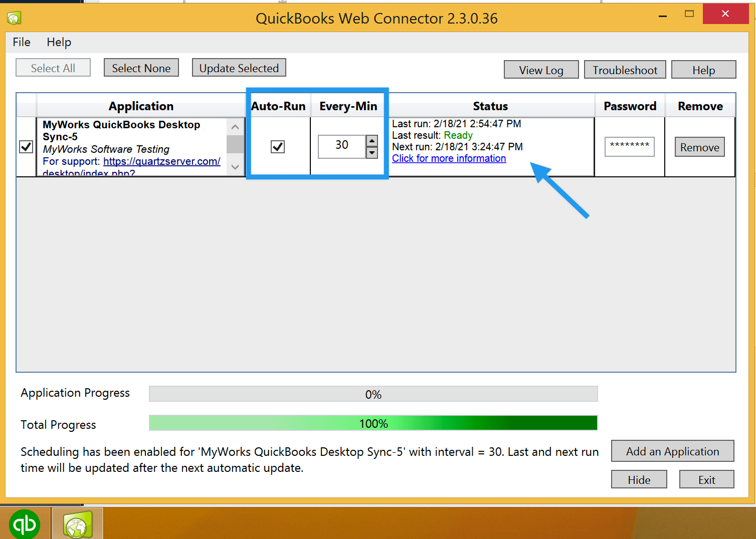Click the QuickBooks taskbar icon
756x539 pixels.
(x=25, y=524)
